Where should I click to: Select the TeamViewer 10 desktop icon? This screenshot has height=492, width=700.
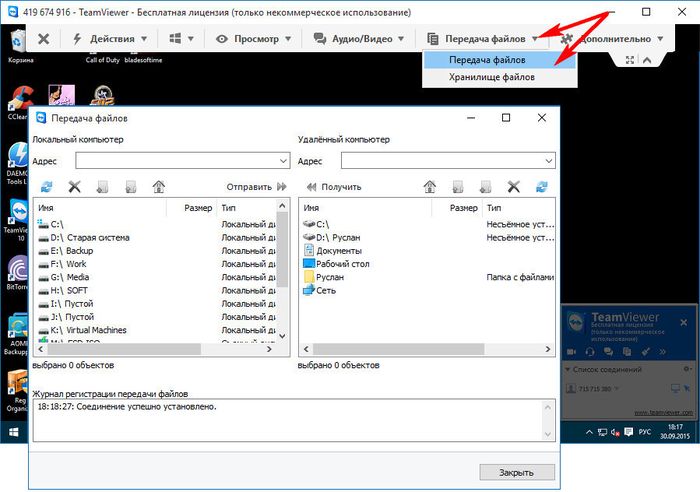point(17,220)
